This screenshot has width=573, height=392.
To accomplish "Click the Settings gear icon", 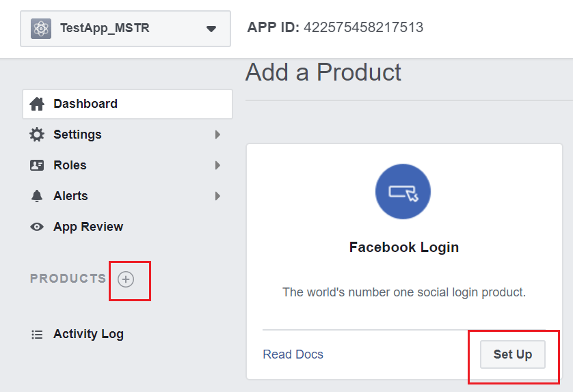I will 37,135.
